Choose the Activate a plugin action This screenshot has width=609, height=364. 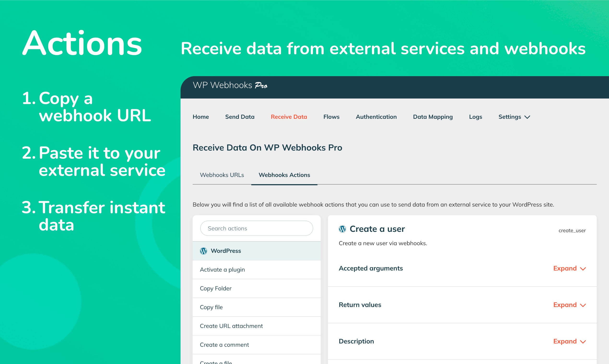point(257,270)
